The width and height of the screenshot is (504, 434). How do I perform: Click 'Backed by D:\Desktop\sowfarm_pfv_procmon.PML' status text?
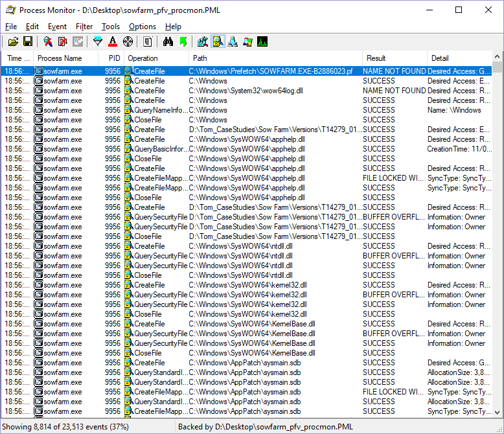tap(266, 427)
